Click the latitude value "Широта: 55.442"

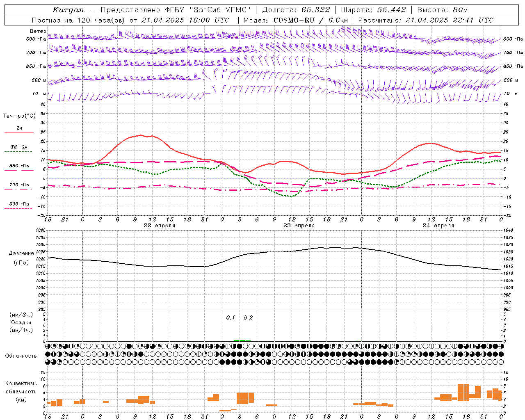(x=373, y=10)
